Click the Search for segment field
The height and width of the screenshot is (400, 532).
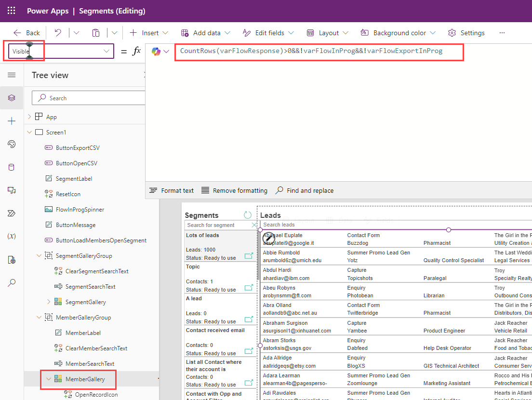(217, 225)
